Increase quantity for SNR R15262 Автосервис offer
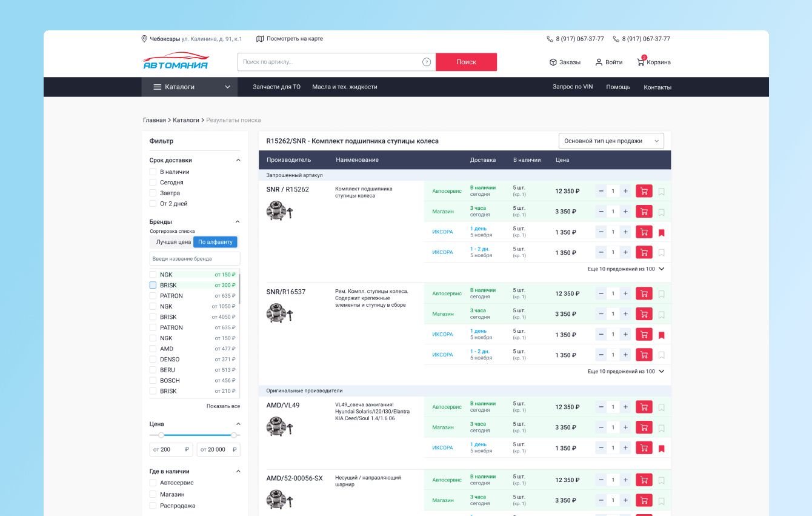Viewport: 812px width, 516px height. tap(625, 191)
